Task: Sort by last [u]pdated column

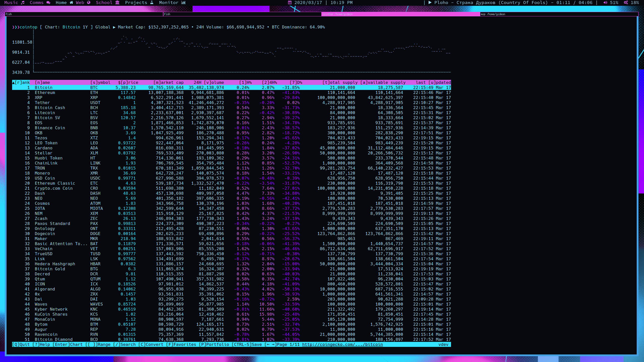Action: click(433, 82)
